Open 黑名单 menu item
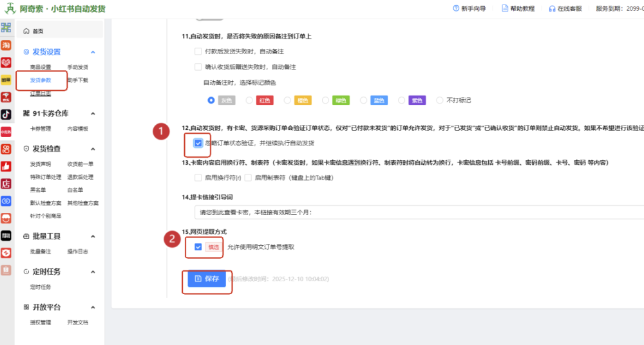644x345 pixels. [38, 190]
